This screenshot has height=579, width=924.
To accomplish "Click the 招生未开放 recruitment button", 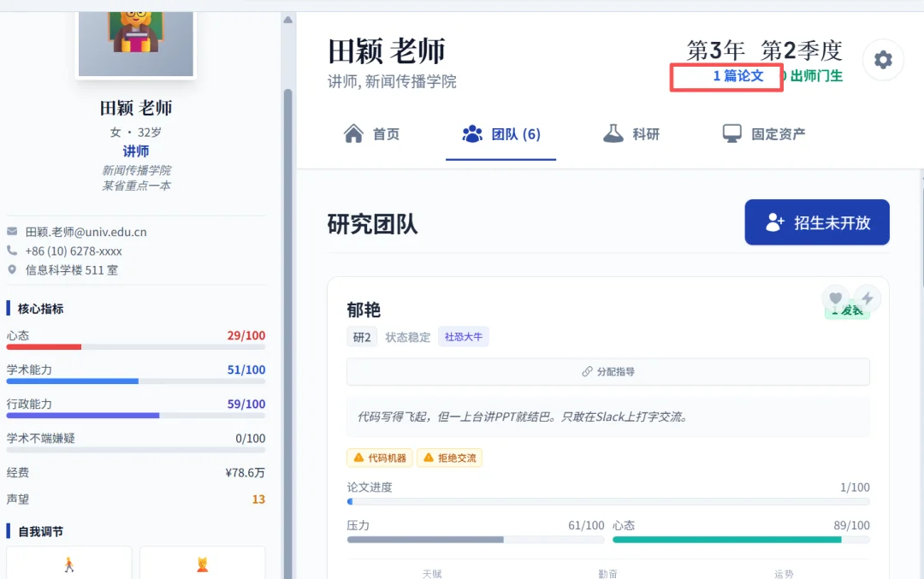I will point(816,222).
